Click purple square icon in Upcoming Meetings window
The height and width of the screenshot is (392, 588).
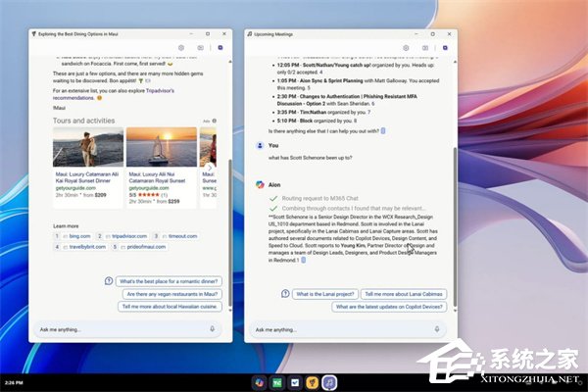click(x=445, y=48)
